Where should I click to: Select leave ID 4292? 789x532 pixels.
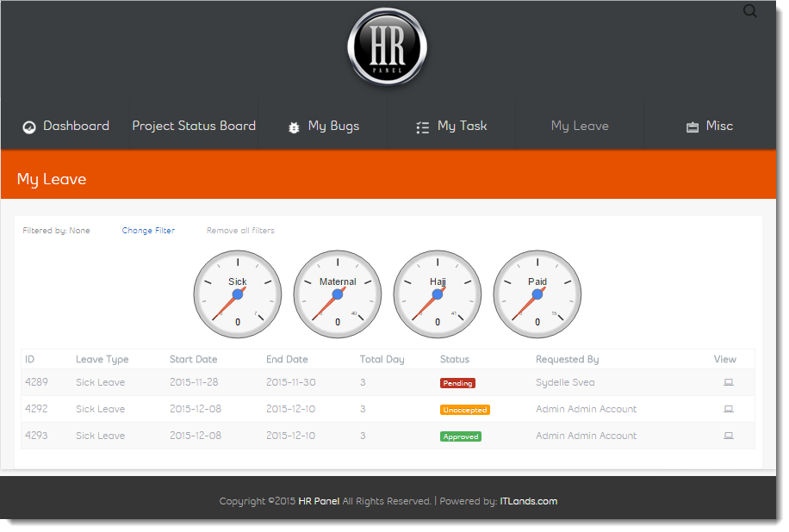pos(36,409)
